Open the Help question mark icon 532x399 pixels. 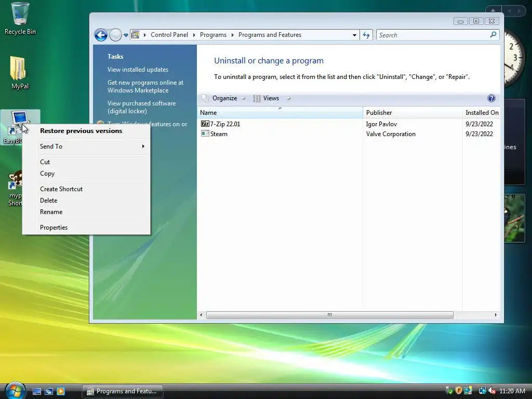(x=491, y=98)
